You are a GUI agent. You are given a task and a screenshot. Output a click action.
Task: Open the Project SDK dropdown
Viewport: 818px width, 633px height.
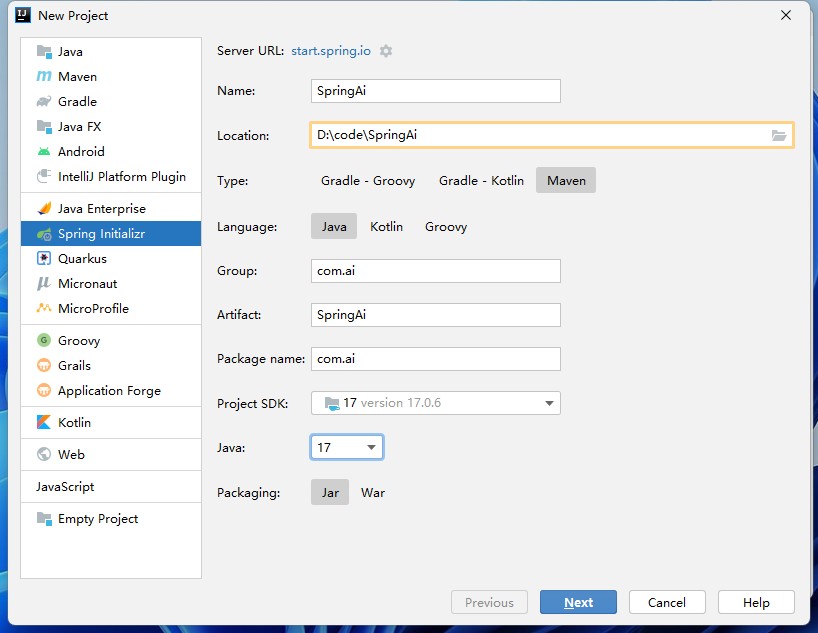pyautogui.click(x=436, y=403)
